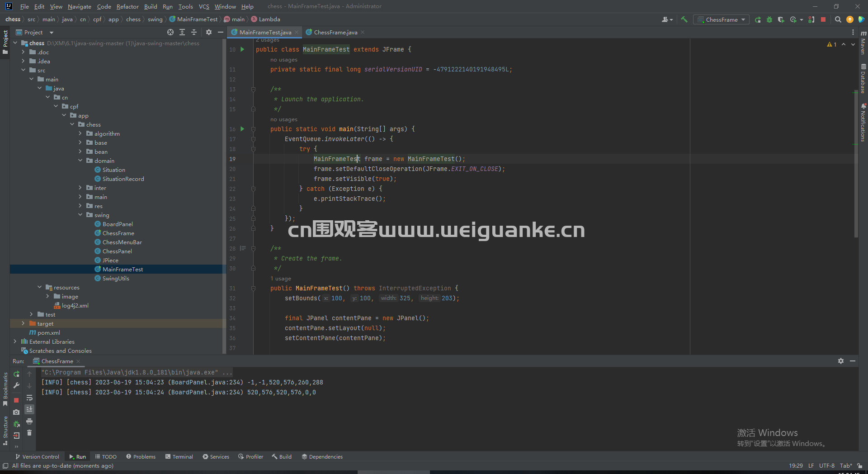This screenshot has height=474, width=868.
Task: Clear console with the trash icon
Action: [x=29, y=433]
